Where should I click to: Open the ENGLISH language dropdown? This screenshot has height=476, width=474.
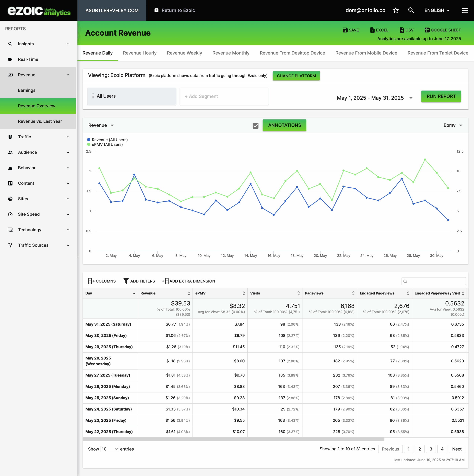437,10
